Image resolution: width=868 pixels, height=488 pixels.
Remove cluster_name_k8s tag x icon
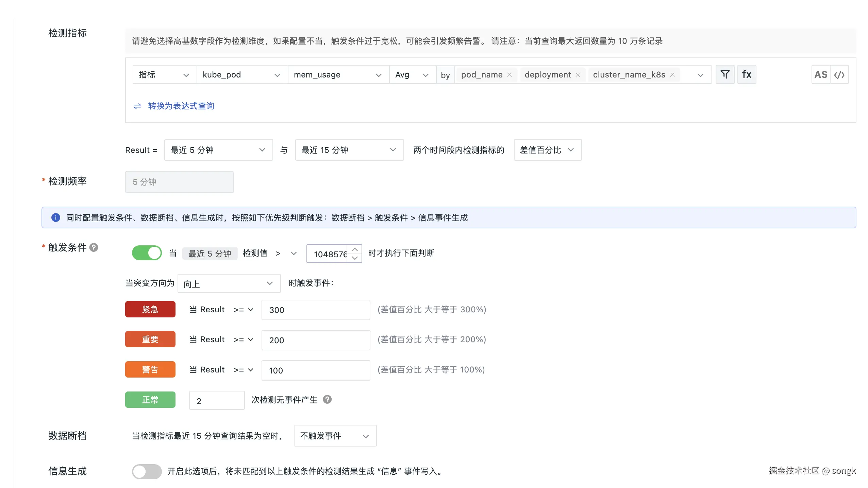click(x=672, y=75)
